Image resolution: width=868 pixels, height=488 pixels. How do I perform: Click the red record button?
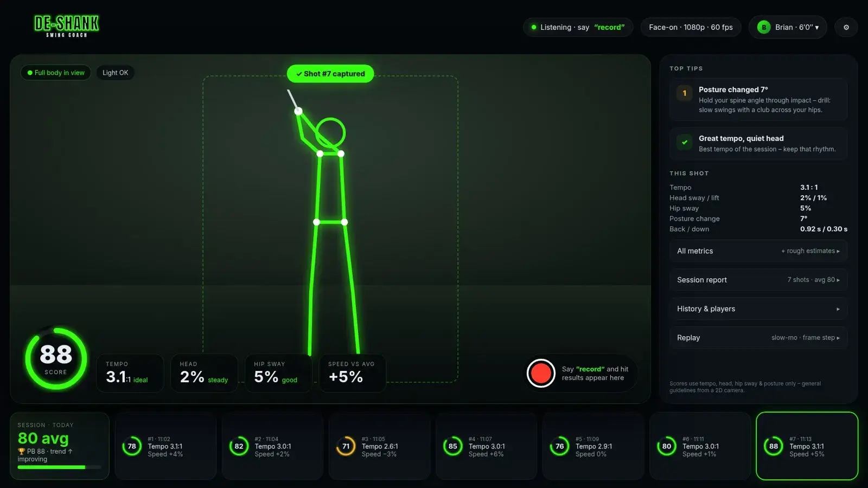[x=541, y=373]
